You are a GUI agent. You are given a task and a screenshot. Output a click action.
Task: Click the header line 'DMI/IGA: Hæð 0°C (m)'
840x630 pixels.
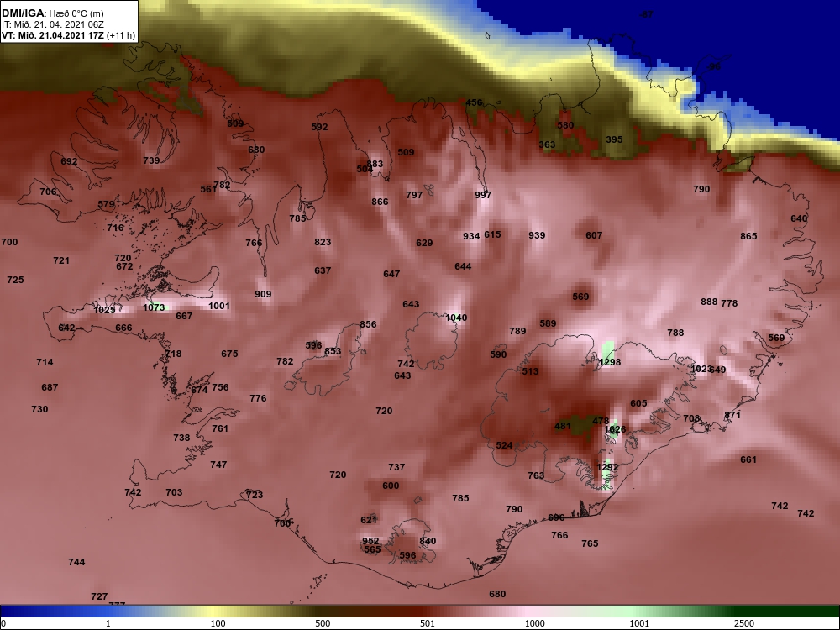pyautogui.click(x=52, y=13)
